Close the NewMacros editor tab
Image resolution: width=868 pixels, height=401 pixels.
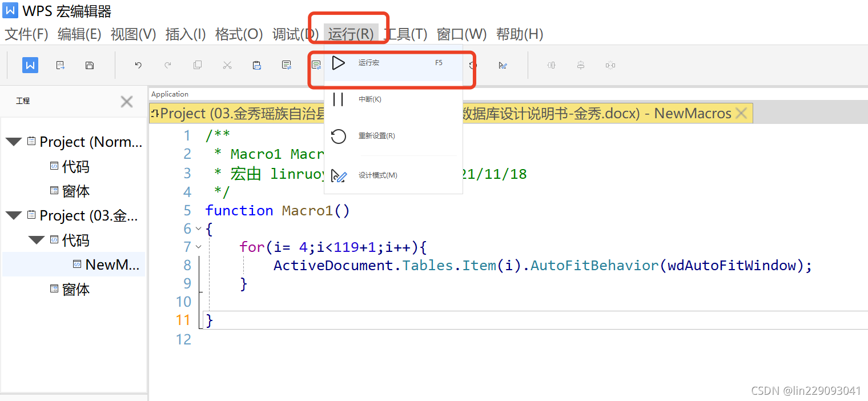(x=741, y=114)
